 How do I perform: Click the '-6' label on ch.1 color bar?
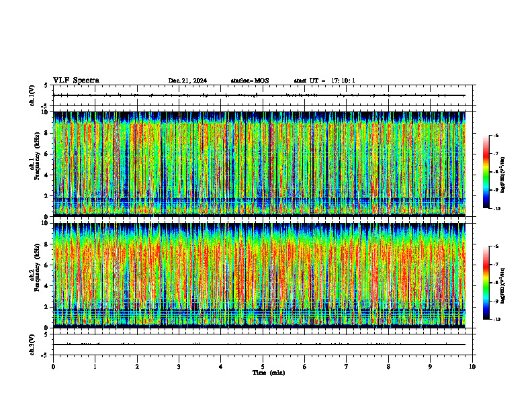(496, 135)
